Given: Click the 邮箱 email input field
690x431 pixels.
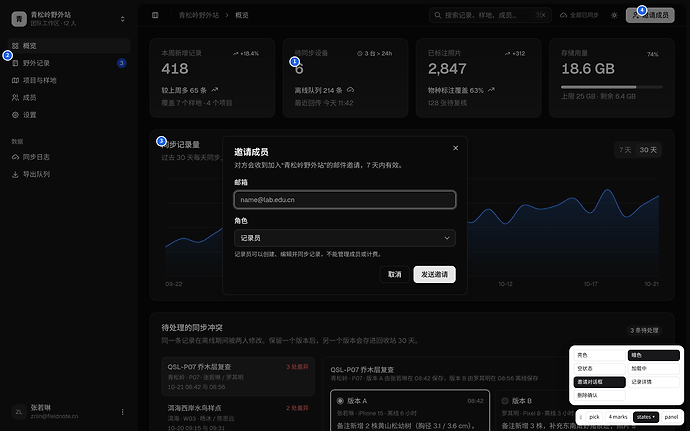Looking at the screenshot, I should pyautogui.click(x=345, y=199).
